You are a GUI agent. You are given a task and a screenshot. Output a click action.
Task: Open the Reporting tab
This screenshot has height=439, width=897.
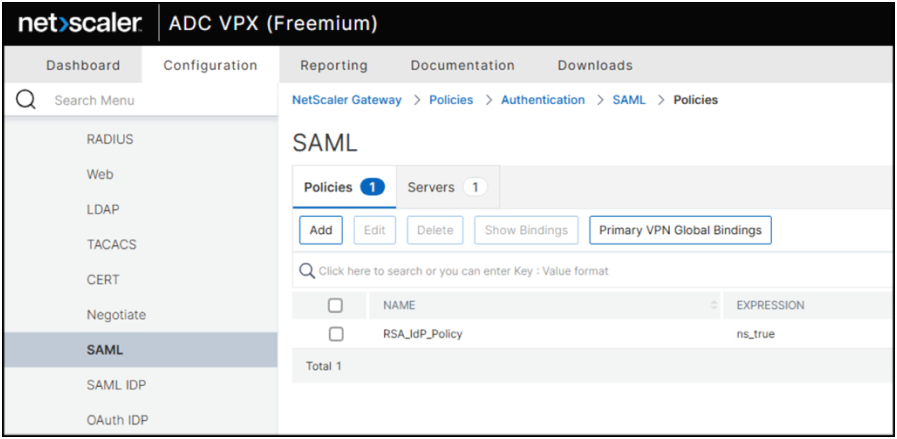point(334,65)
